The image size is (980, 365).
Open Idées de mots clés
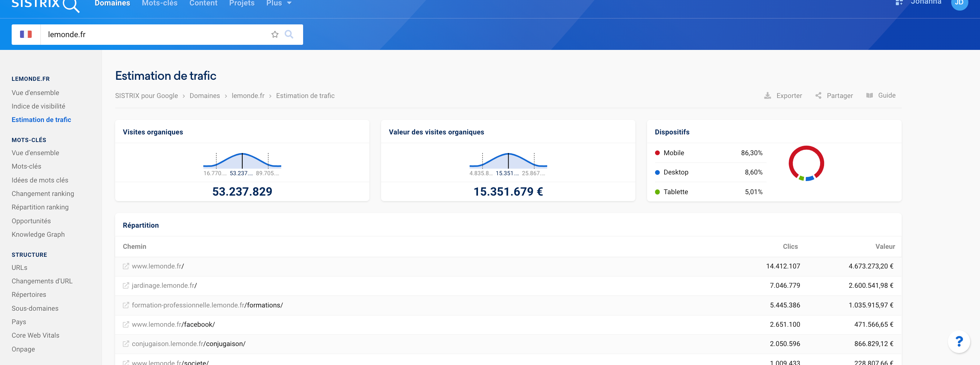coord(40,180)
